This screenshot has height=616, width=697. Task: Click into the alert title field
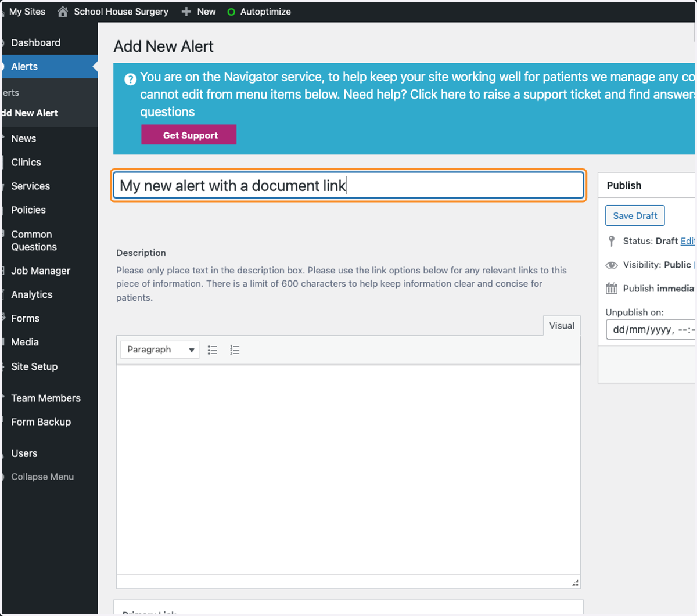point(348,186)
